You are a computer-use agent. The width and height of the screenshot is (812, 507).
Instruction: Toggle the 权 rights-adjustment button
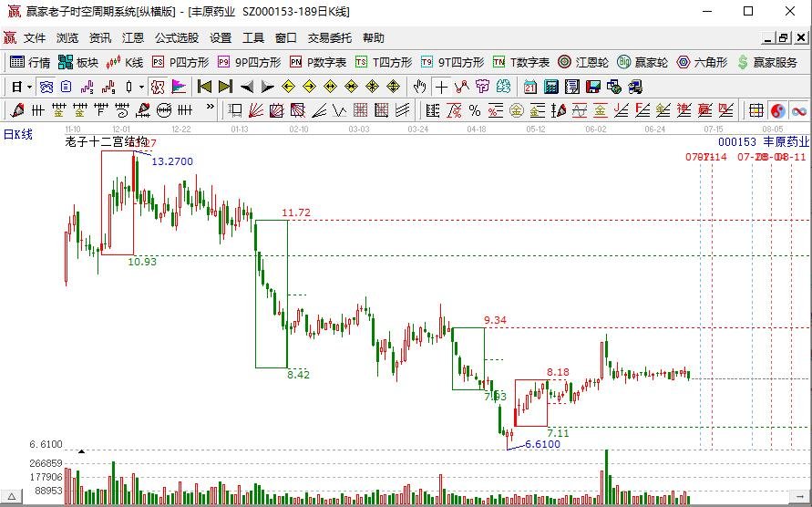158,88
